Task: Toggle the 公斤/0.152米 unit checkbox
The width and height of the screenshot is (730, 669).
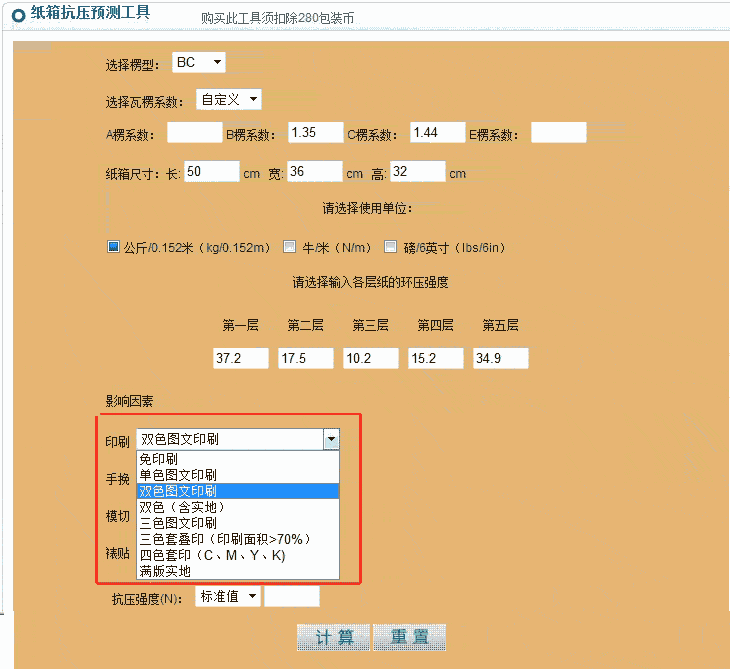Action: click(x=113, y=247)
